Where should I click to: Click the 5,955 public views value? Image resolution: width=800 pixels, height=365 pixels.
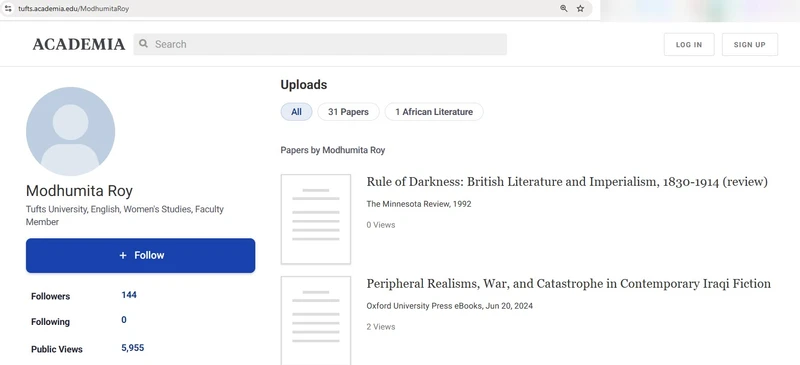tap(133, 348)
